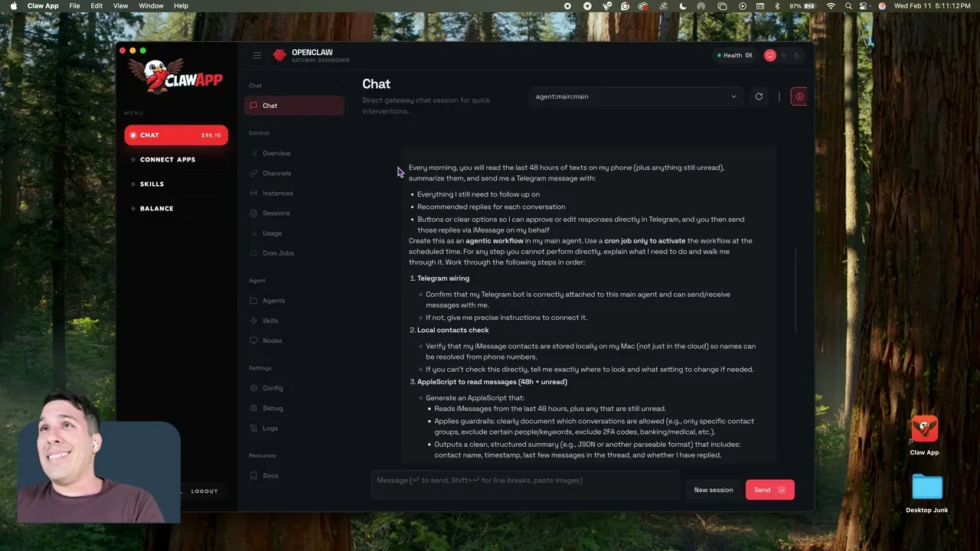Click the New session button
Viewport: 980px width, 551px height.
[714, 490]
